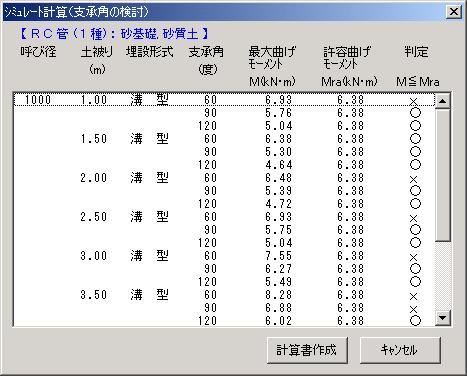Click the 埋設形式 column header
467x376 pixels.
150,52
